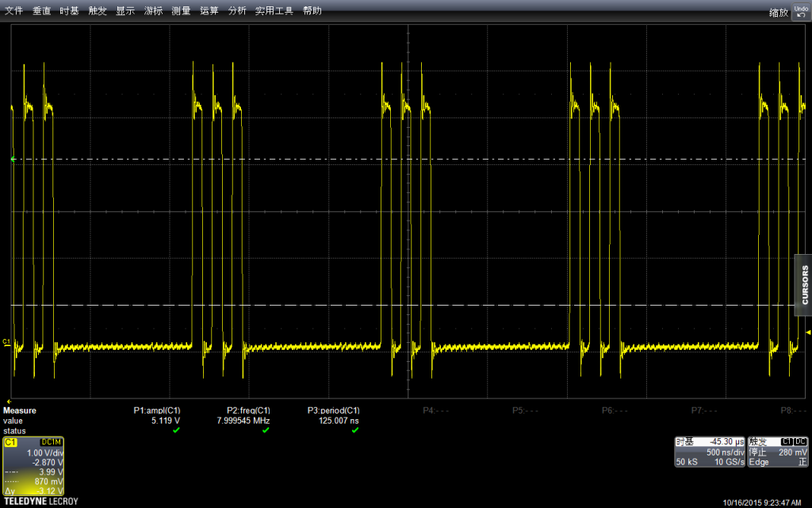Open the C1 channel descriptor box

point(33,466)
